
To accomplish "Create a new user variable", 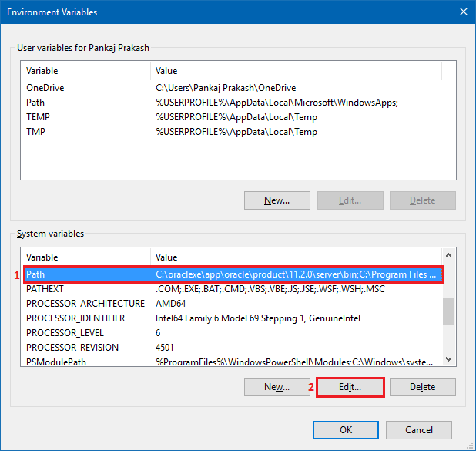I will pos(277,200).
